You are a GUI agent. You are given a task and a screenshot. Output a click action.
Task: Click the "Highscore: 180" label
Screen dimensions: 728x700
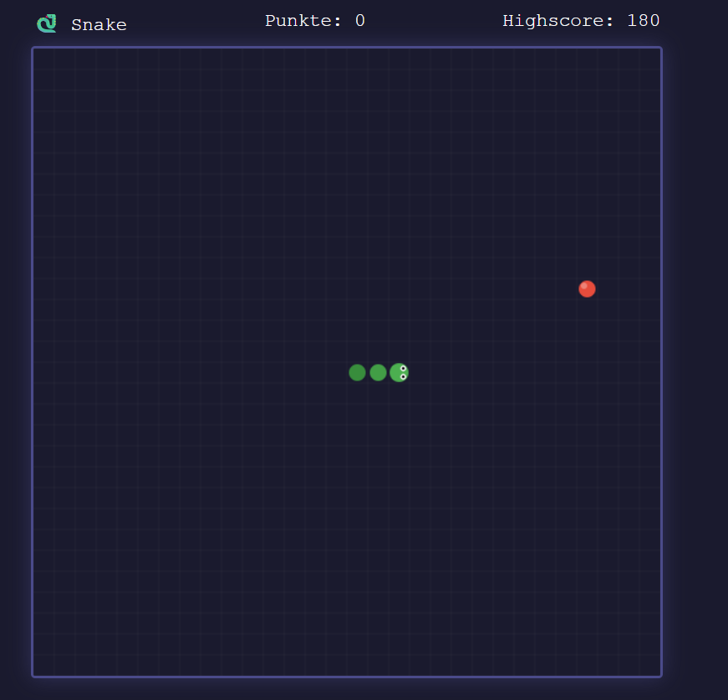pyautogui.click(x=581, y=20)
